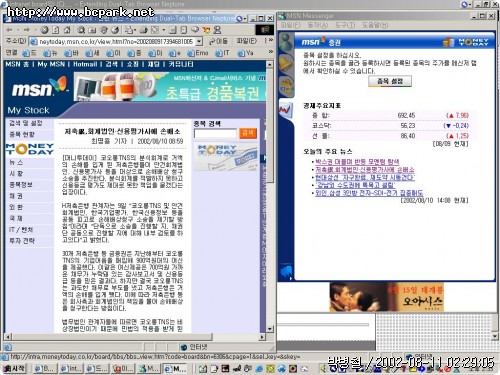Screen dimensions: 500x375
Task: Click the Ya link in the links bar
Action: (x=246, y=53)
